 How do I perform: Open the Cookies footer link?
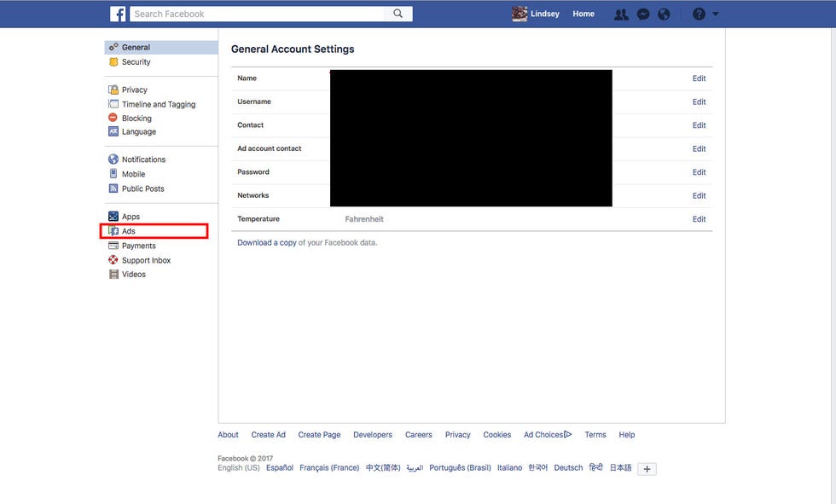click(496, 435)
